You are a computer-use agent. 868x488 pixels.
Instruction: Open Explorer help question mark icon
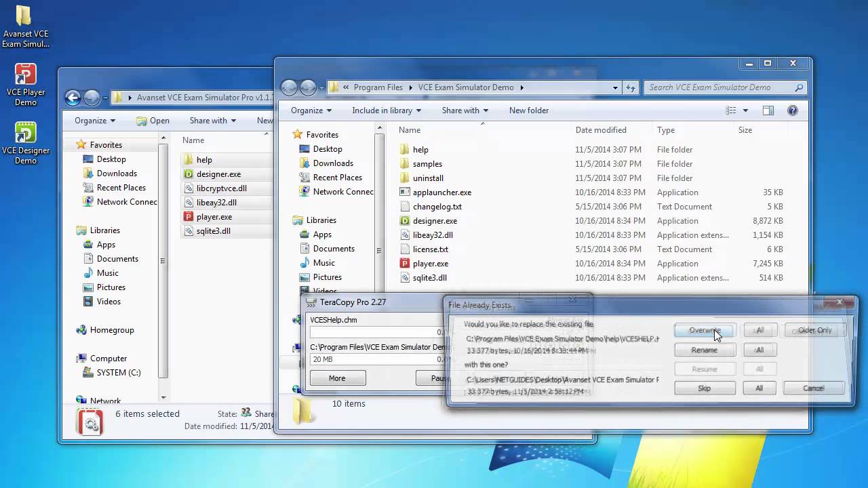(x=792, y=110)
